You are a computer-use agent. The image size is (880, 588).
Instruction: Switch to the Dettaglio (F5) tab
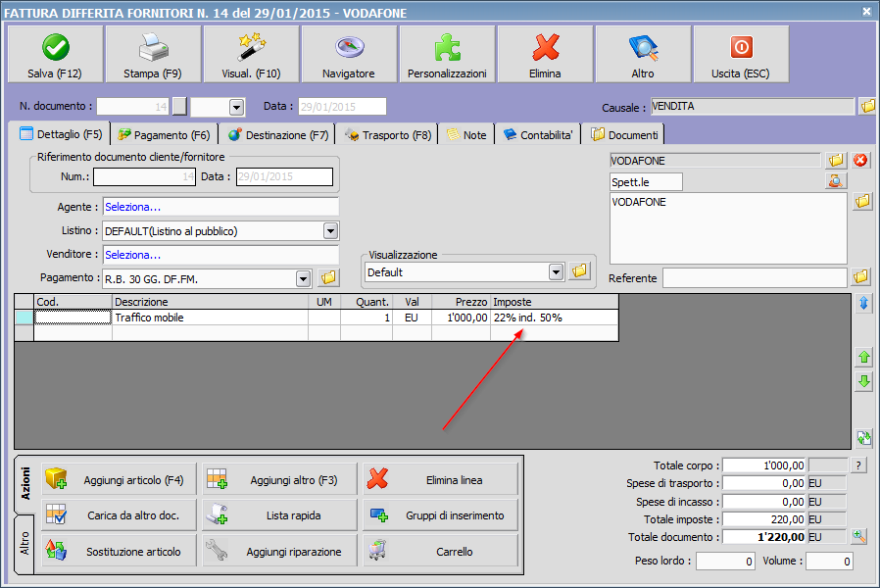pyautogui.click(x=61, y=134)
